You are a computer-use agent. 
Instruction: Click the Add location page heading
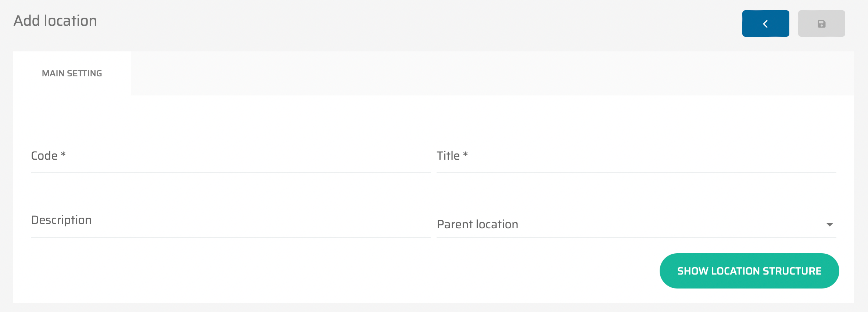[55, 21]
